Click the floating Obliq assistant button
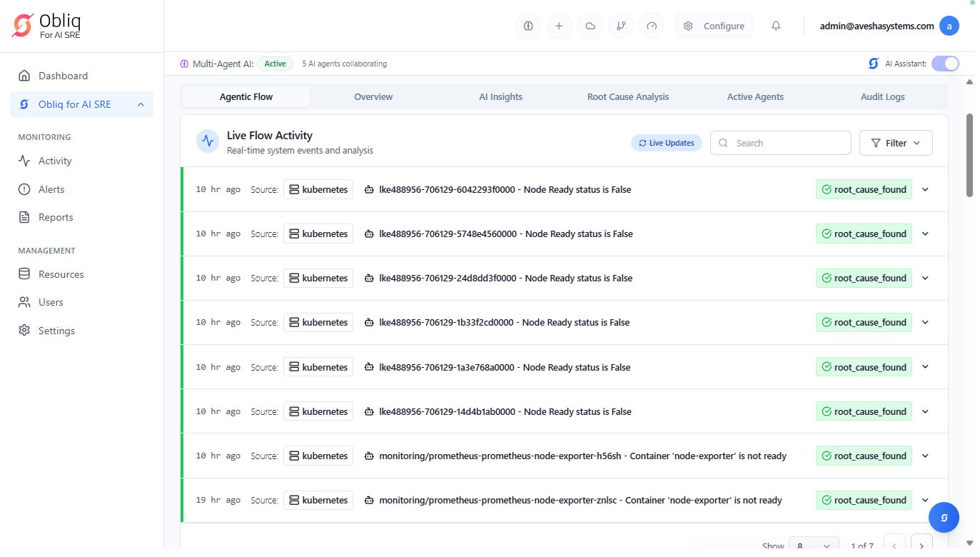 (944, 518)
